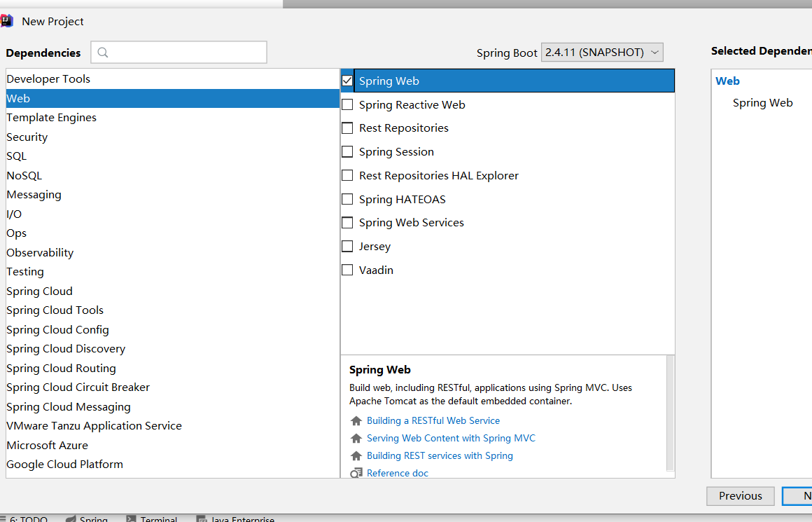This screenshot has height=522, width=812.
Task: Click the Java Enterprise icon in bottom bar
Action: tap(202, 518)
